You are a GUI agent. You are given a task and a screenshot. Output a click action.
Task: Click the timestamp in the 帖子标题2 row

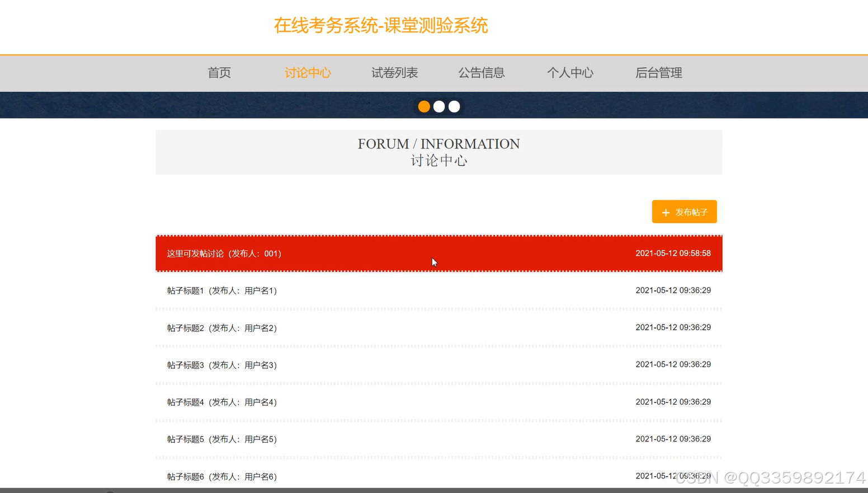coord(673,327)
